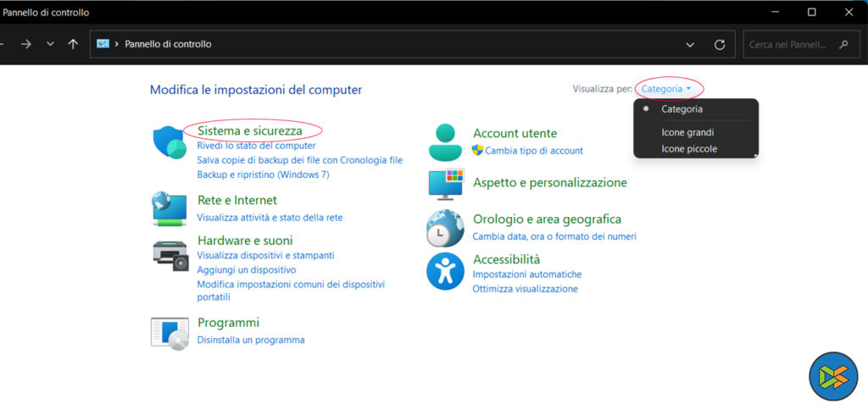Open Account utente heading
This screenshot has width=868, height=410.
(515, 133)
